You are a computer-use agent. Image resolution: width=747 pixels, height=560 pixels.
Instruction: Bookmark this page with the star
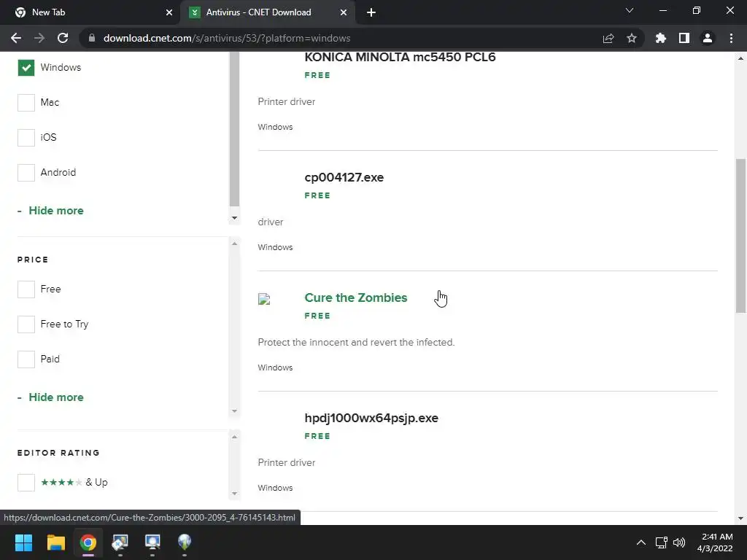click(631, 38)
